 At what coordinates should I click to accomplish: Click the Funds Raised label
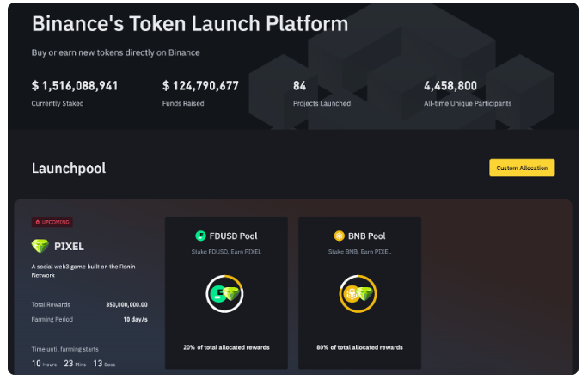click(x=183, y=103)
